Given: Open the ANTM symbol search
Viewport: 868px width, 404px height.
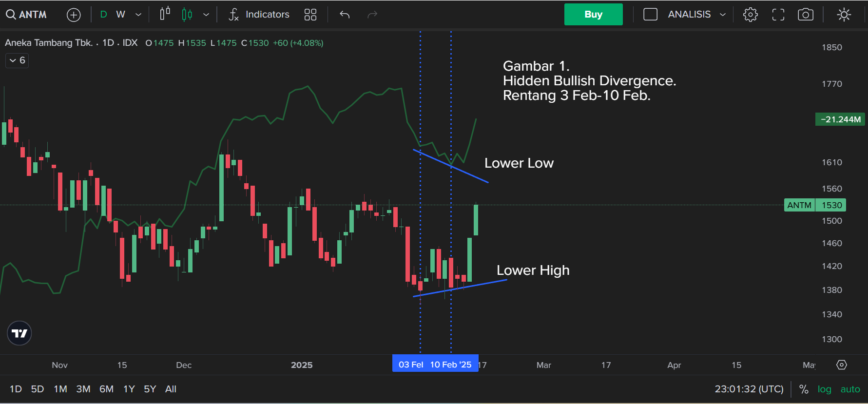Looking at the screenshot, I should 27,15.
